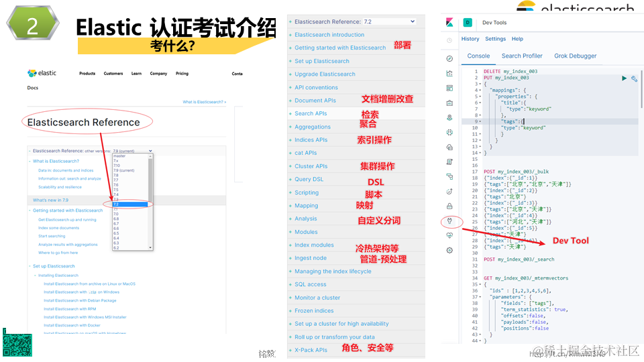Open Visualize chart icon in Kibana sidebar
Viewport: 644px width, 362px height.
(x=449, y=74)
